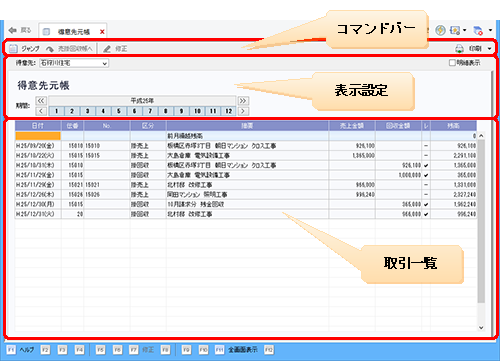Click the F7 key icon beside 修正
Viewport: 500px width, 361px height.
point(134,350)
